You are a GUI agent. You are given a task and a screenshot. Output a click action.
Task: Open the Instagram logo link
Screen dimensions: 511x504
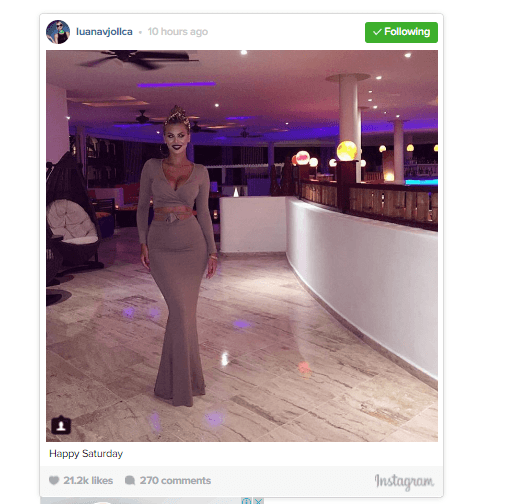(404, 482)
